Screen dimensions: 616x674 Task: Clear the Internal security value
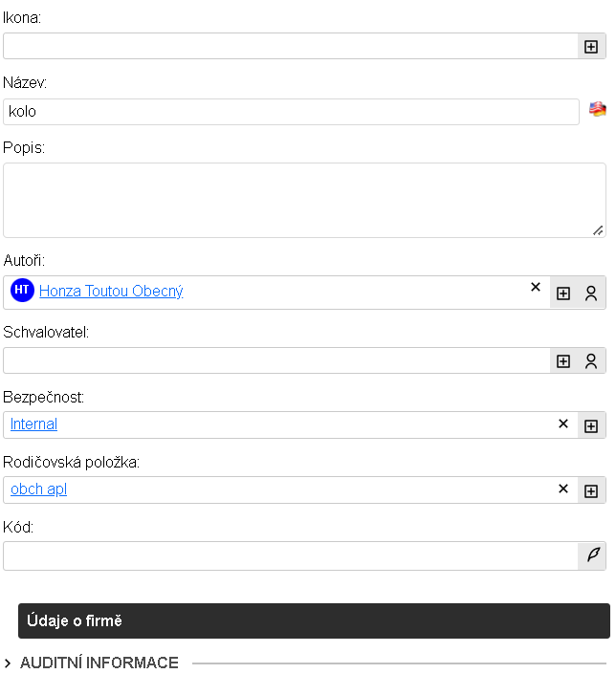click(563, 424)
